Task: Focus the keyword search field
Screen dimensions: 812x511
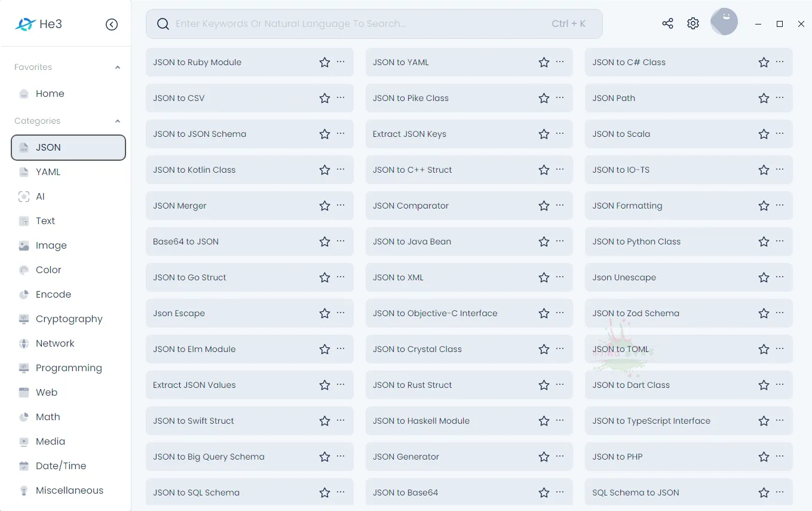Action: 374,24
